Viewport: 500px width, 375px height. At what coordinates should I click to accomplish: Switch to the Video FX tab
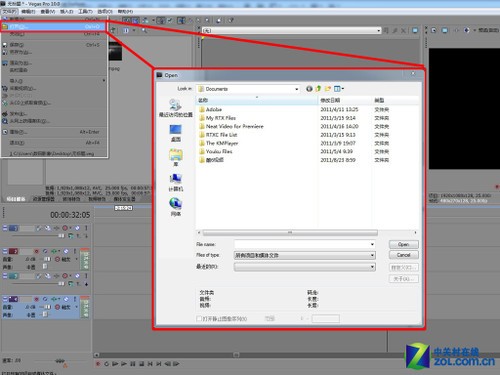pos(97,199)
